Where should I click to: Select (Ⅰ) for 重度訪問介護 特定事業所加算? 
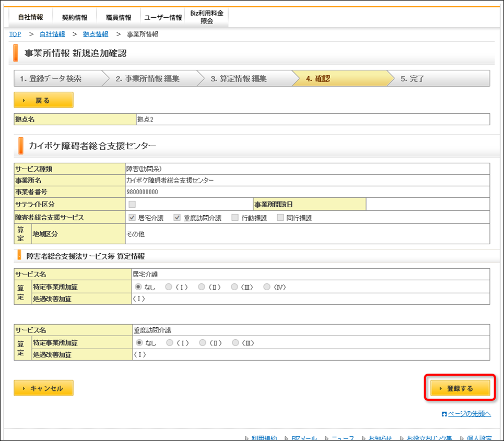tap(170, 343)
